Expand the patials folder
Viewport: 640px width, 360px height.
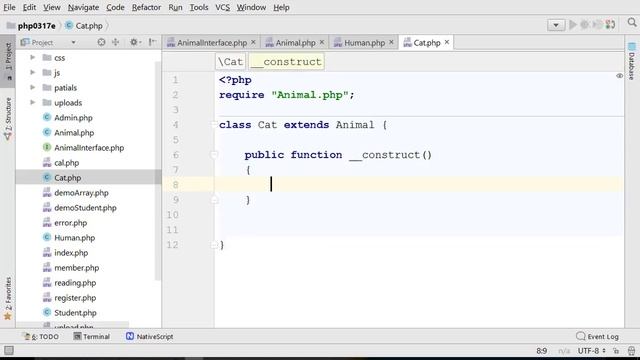tap(33, 87)
